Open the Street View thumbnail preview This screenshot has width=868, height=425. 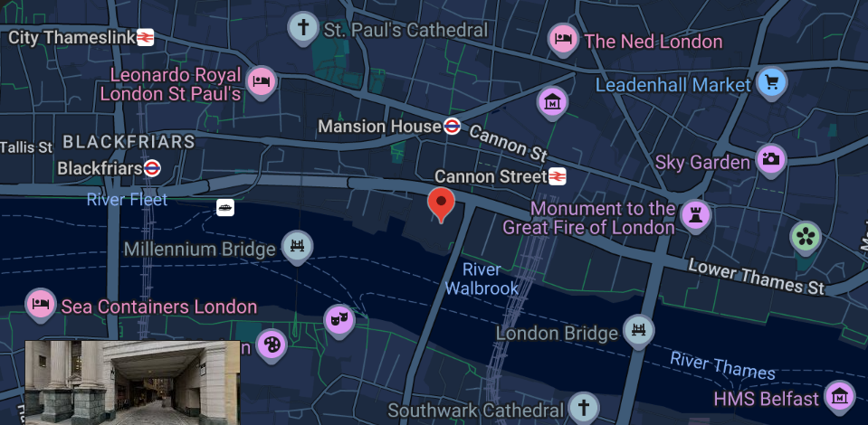coord(132,382)
